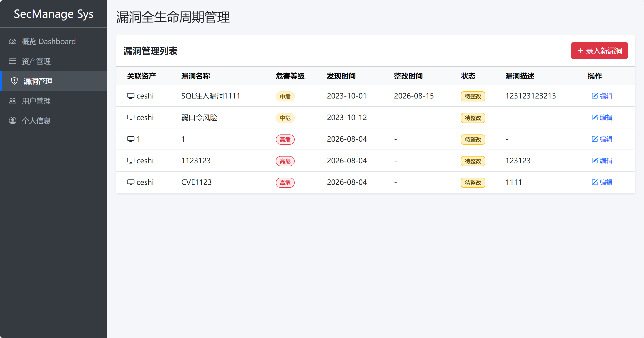Click edit pencil icon for SQL注入漏洞1111
This screenshot has width=644, height=338.
595,96
